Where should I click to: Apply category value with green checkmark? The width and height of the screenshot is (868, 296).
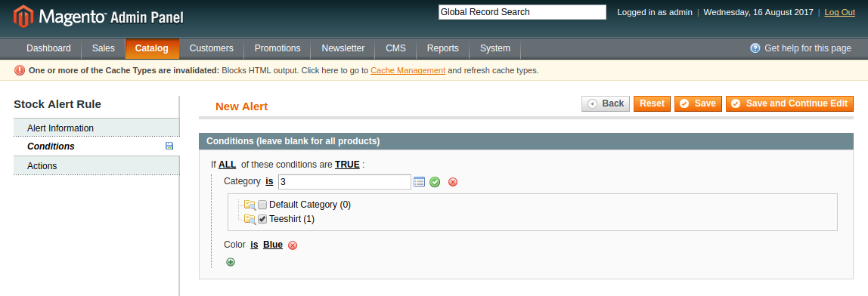[x=435, y=182]
